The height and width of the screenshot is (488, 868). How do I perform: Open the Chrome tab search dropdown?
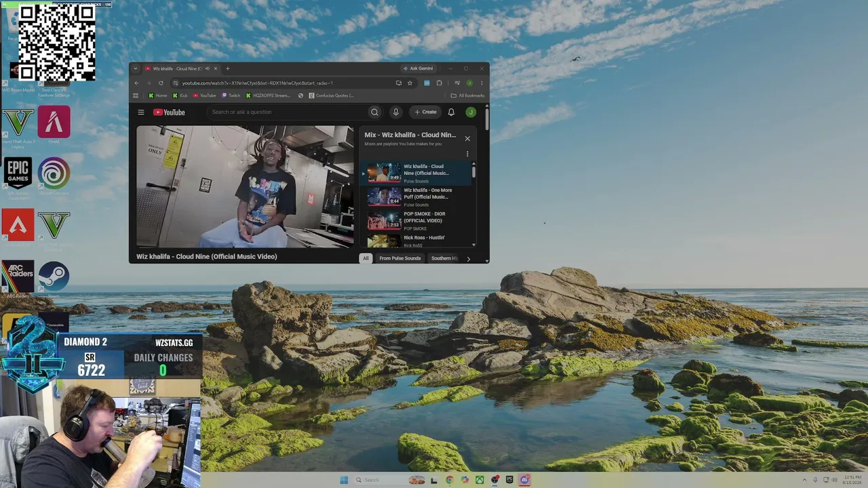point(136,68)
